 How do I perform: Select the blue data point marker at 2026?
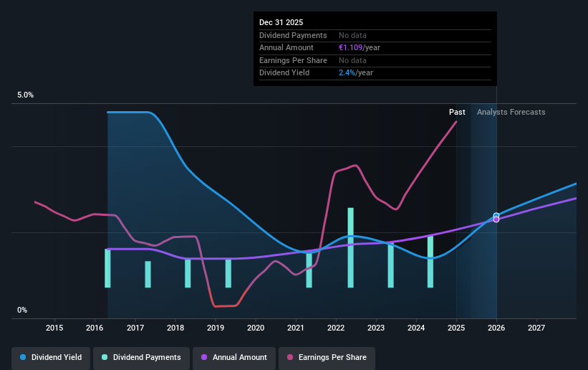pos(496,215)
